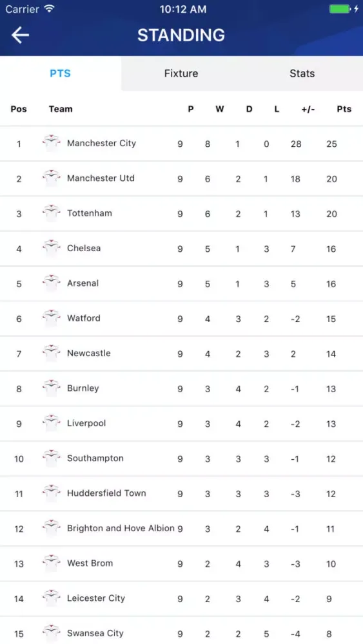The image size is (363, 644).
Task: Click the West Brom jersey icon
Action: [x=52, y=563]
